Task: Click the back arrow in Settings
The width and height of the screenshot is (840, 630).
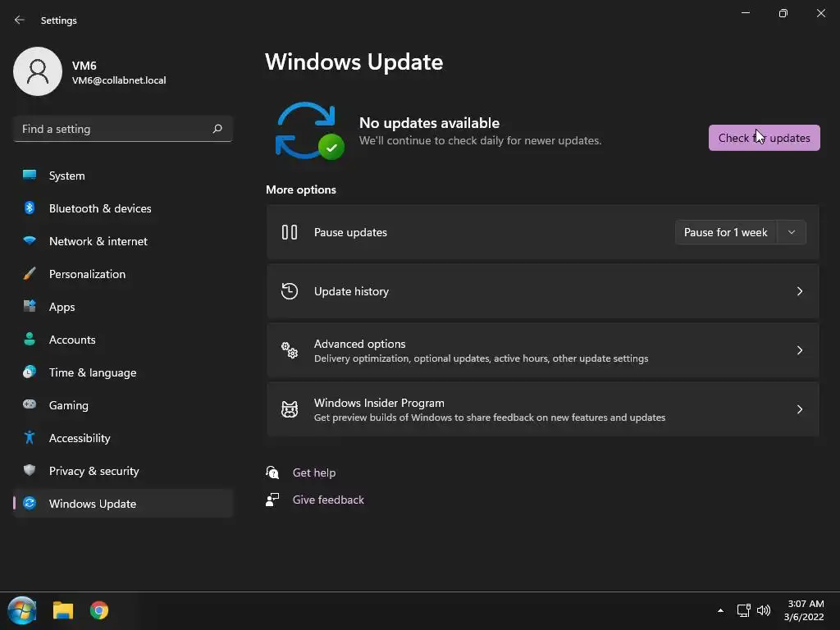Action: [x=20, y=20]
